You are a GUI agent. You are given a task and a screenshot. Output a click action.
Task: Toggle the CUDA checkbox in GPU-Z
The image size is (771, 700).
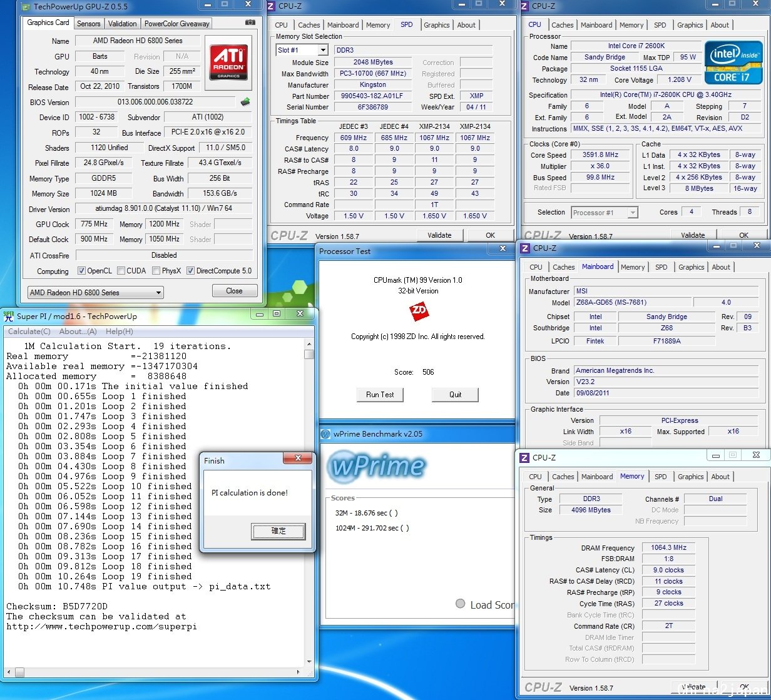(121, 271)
